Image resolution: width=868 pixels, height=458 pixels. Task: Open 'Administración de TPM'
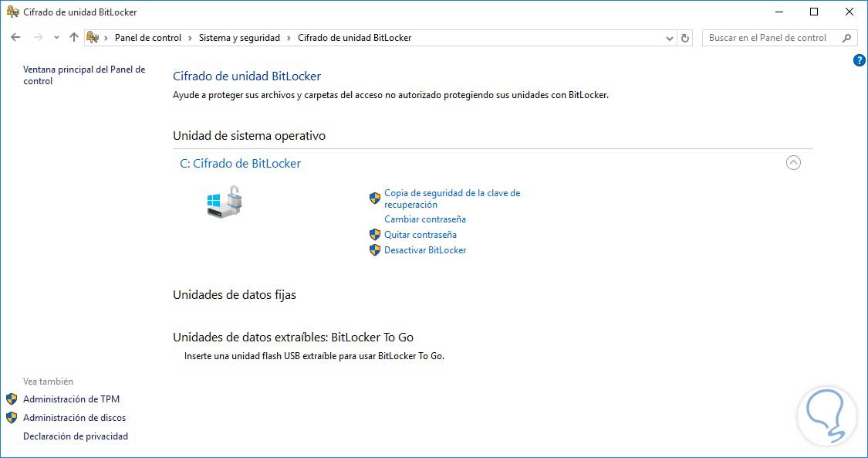click(72, 399)
